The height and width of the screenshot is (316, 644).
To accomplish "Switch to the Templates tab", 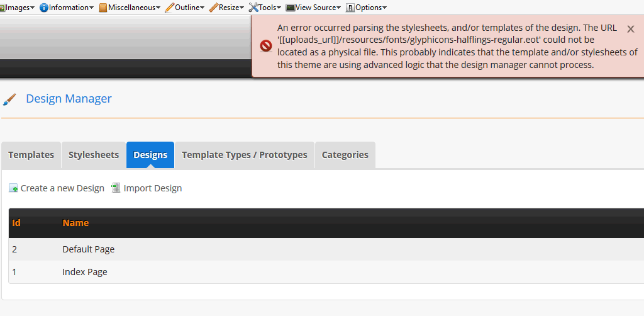I will point(31,155).
